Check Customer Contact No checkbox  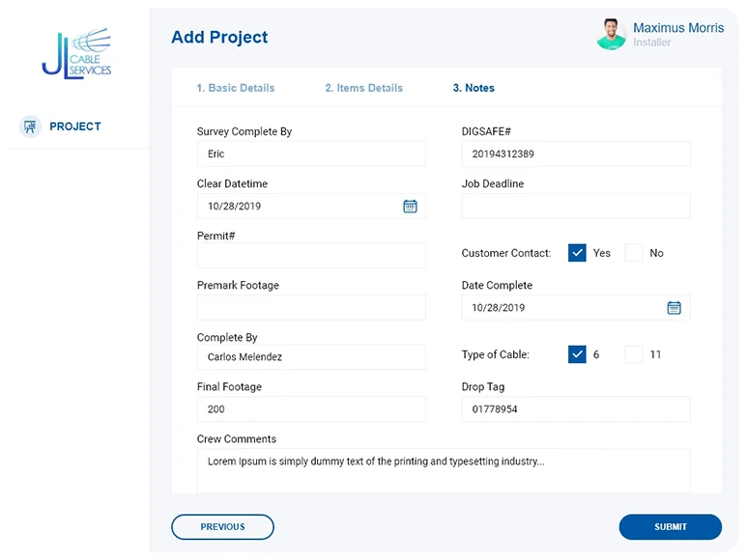(633, 253)
